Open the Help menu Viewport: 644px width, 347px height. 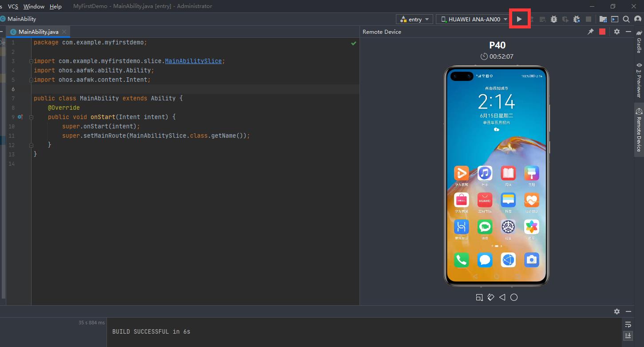click(x=55, y=6)
